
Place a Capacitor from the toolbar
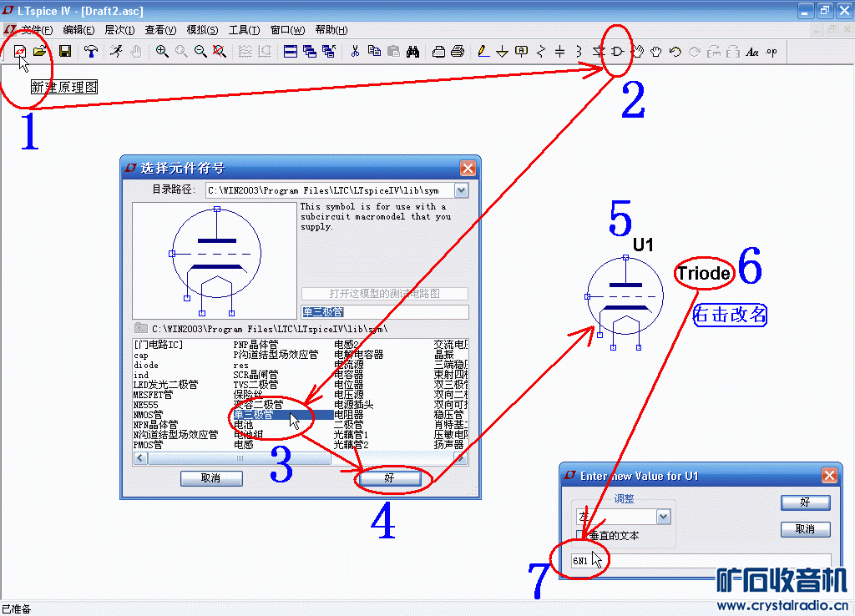[560, 51]
